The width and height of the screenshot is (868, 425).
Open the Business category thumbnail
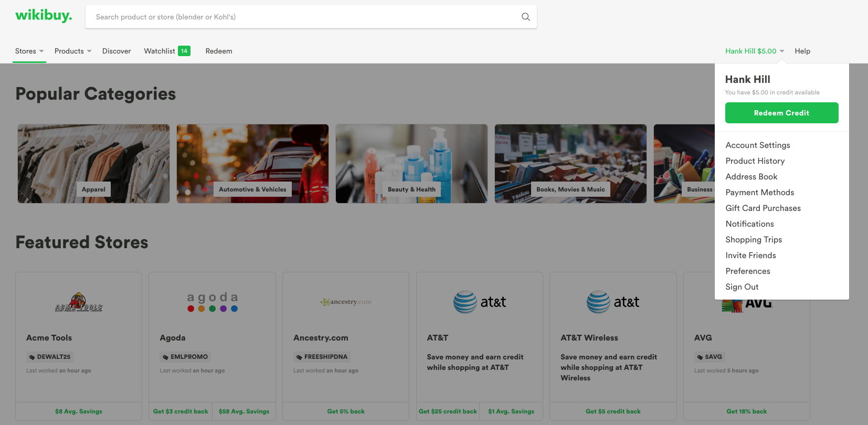pos(684,164)
